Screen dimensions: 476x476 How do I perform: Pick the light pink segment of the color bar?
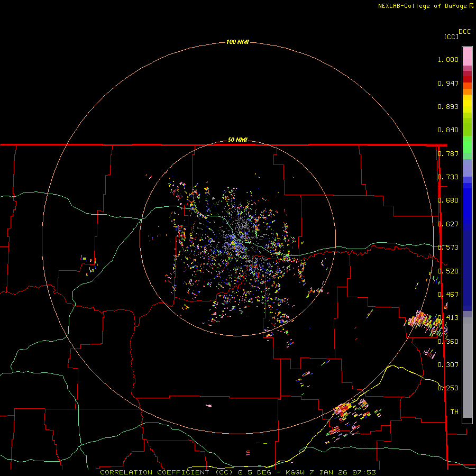(x=467, y=57)
